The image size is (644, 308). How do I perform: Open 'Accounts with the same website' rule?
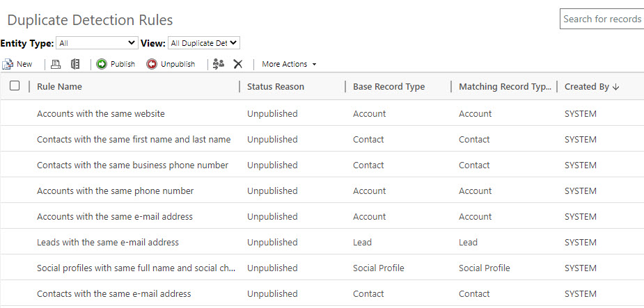coord(100,113)
